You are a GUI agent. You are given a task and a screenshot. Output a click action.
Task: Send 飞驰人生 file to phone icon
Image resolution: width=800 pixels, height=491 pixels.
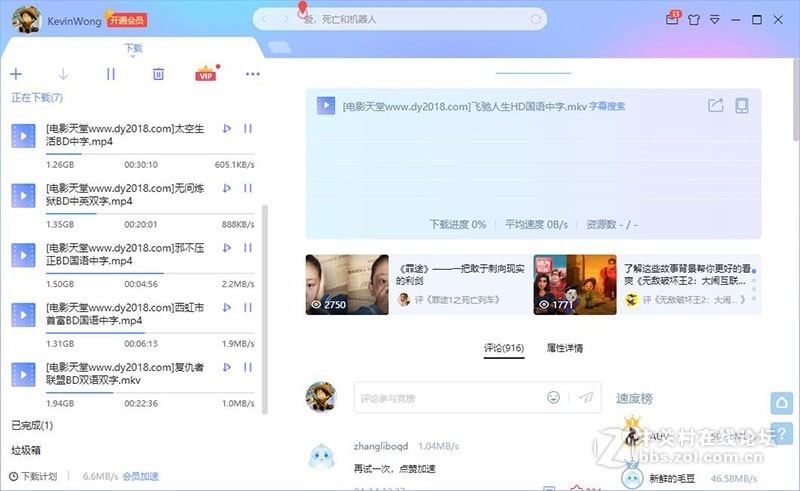click(x=741, y=106)
